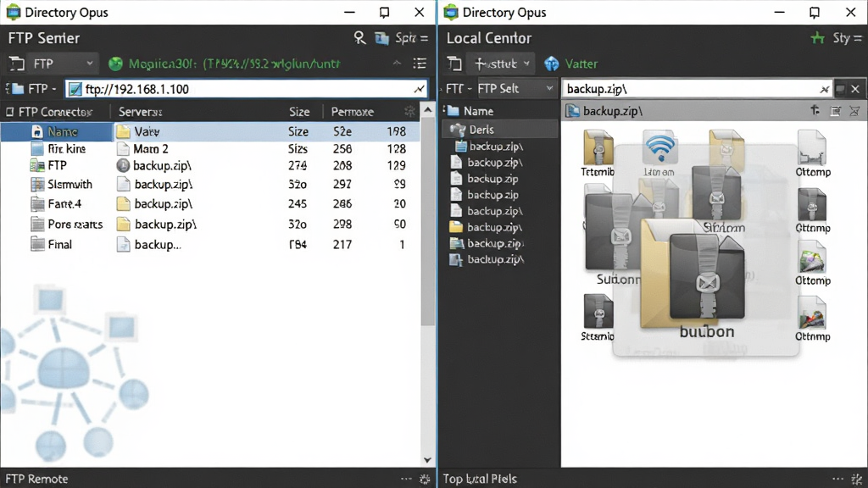Viewport: 868px width, 488px height.
Task: Select the Sibbon zip archive thumbnail
Action: [717, 200]
